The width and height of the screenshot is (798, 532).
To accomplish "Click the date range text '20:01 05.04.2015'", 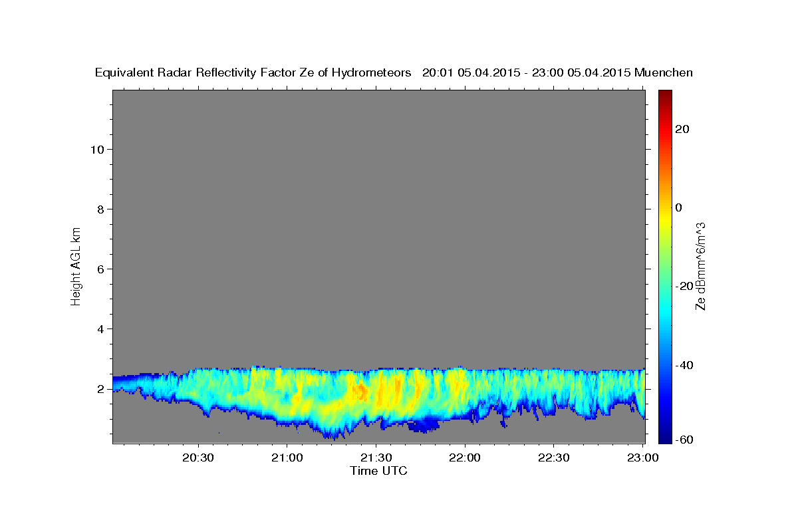I will pos(471,72).
